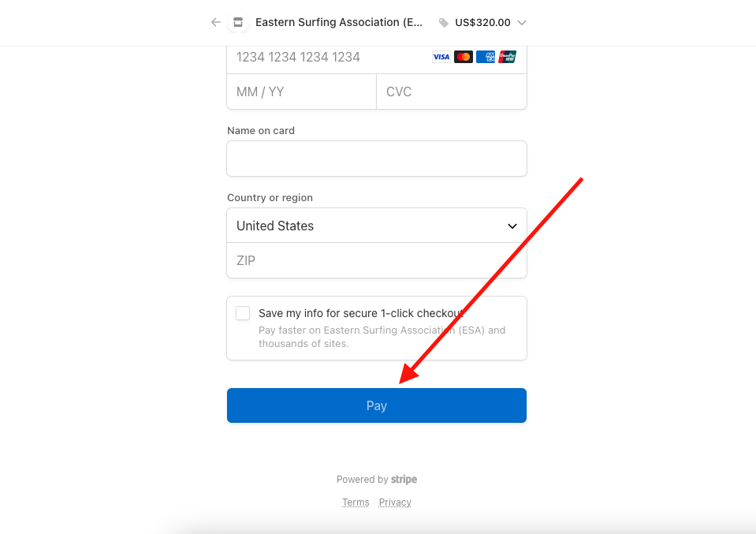Open the Country or region dropdown
The height and width of the screenshot is (534, 756).
(377, 226)
